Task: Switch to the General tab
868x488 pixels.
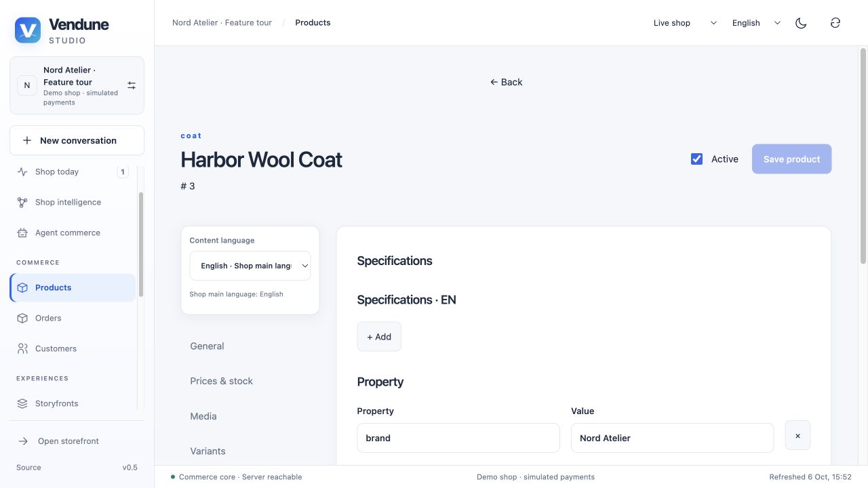Action: pos(250,346)
